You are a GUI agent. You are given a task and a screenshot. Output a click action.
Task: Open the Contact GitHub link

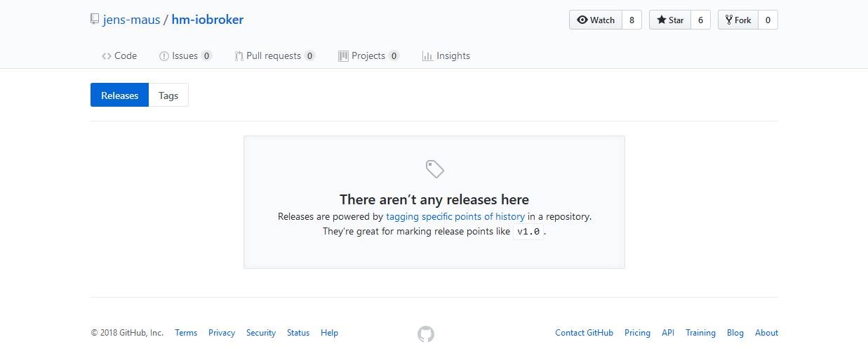pyautogui.click(x=585, y=333)
